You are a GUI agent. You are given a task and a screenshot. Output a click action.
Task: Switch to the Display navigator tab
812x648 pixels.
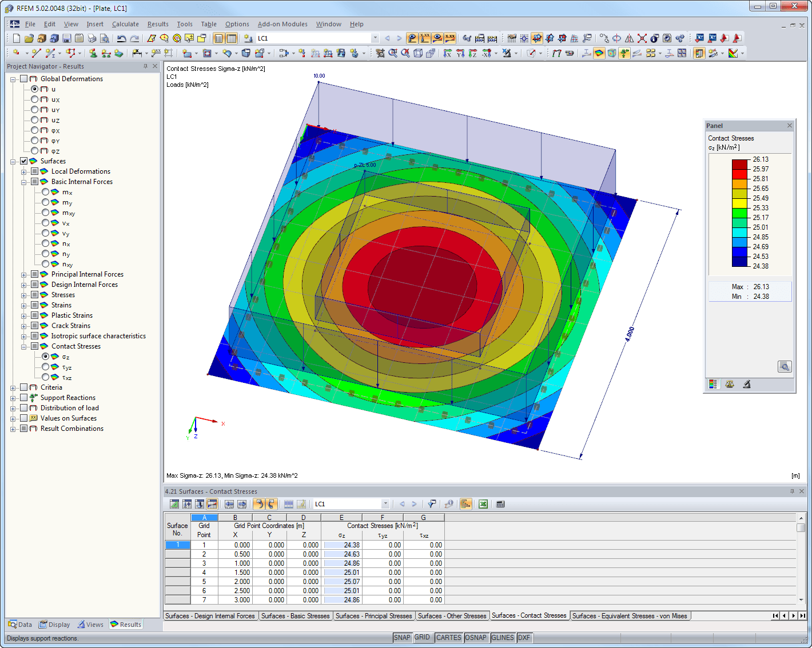[x=54, y=625]
